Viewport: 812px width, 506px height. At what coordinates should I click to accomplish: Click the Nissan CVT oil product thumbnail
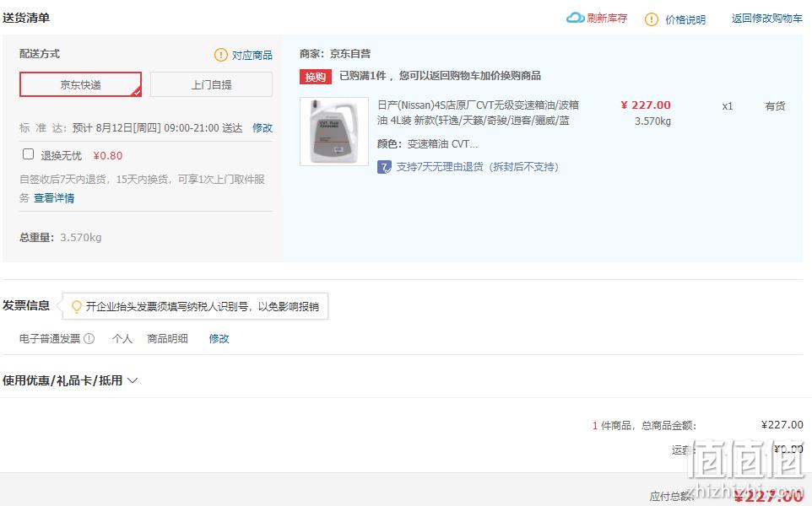coord(334,132)
